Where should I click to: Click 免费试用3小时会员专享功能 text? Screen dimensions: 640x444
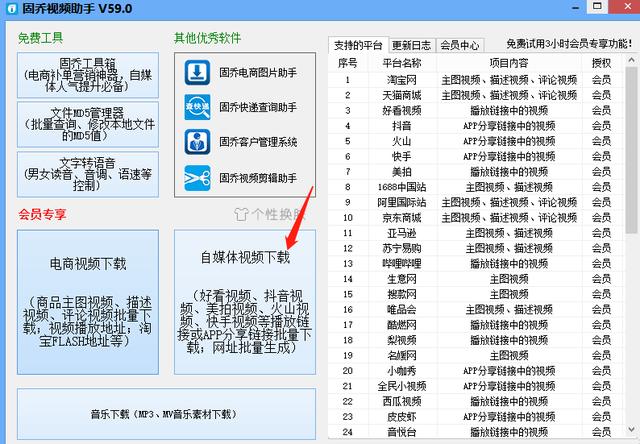click(x=569, y=44)
